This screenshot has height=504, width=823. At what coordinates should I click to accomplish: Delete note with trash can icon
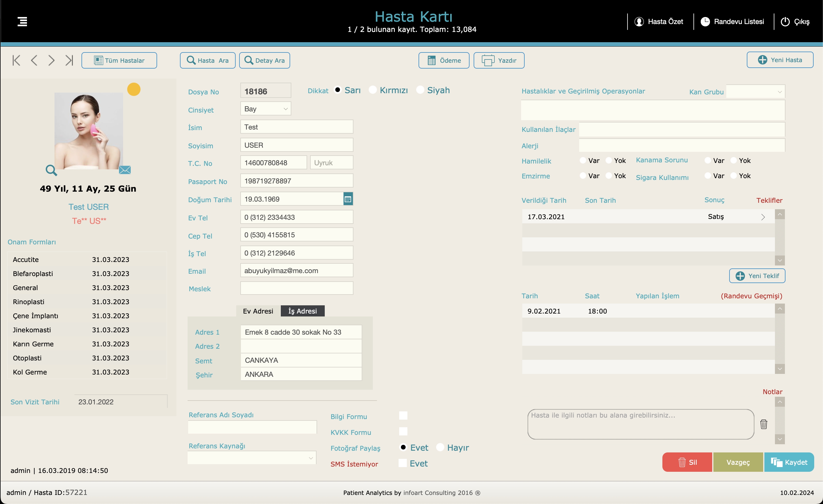point(764,424)
